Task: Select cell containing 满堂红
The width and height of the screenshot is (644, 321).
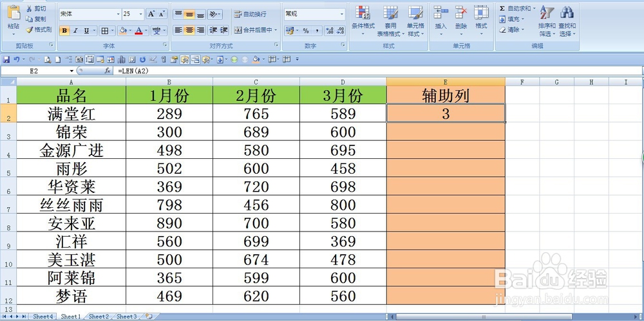Action: click(x=71, y=113)
